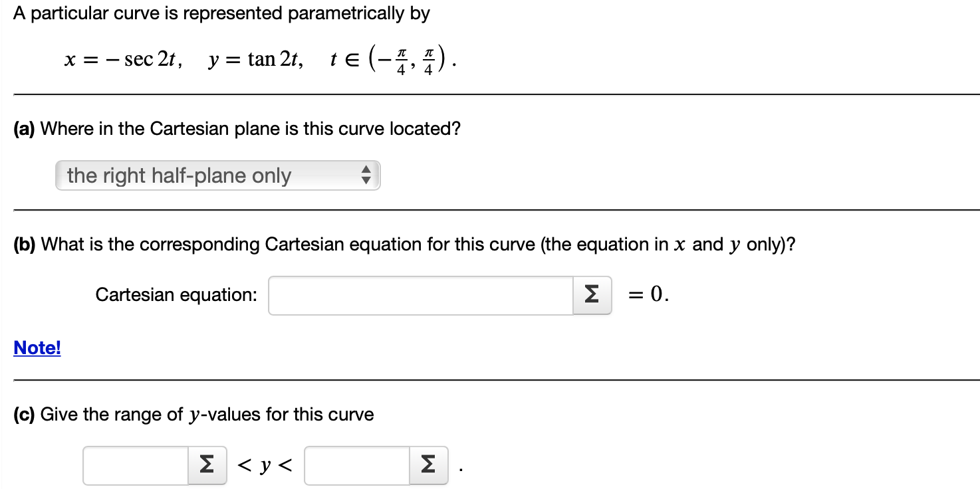Select the x = − sec 2t expression

tap(124, 60)
